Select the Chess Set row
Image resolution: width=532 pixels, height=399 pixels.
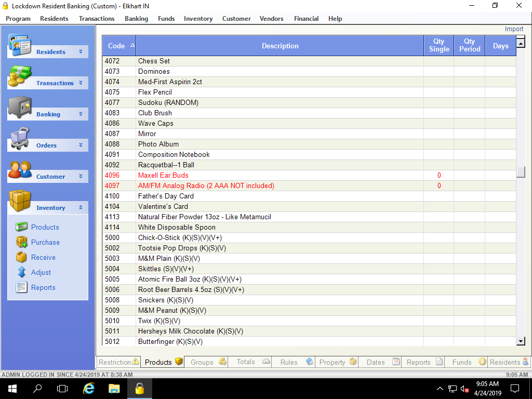(309, 61)
